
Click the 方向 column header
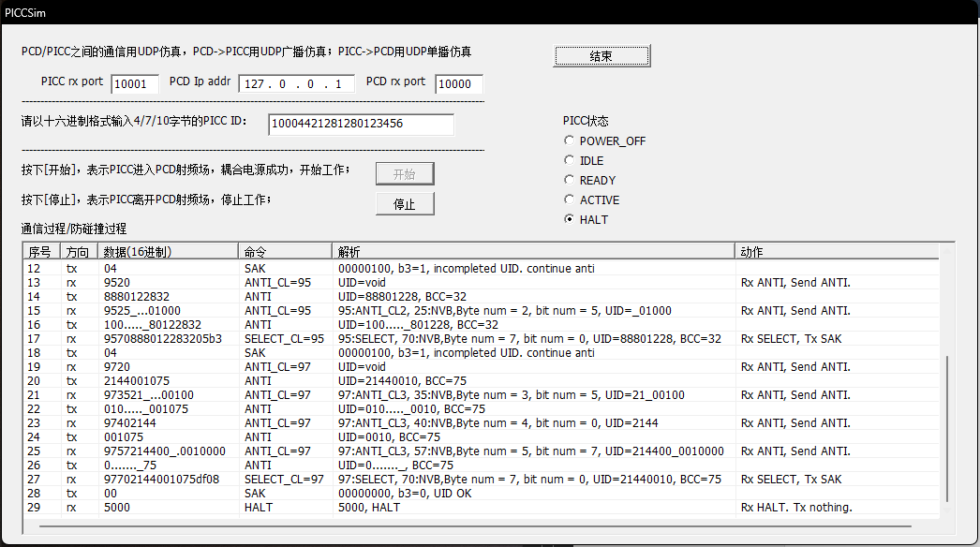tap(79, 252)
